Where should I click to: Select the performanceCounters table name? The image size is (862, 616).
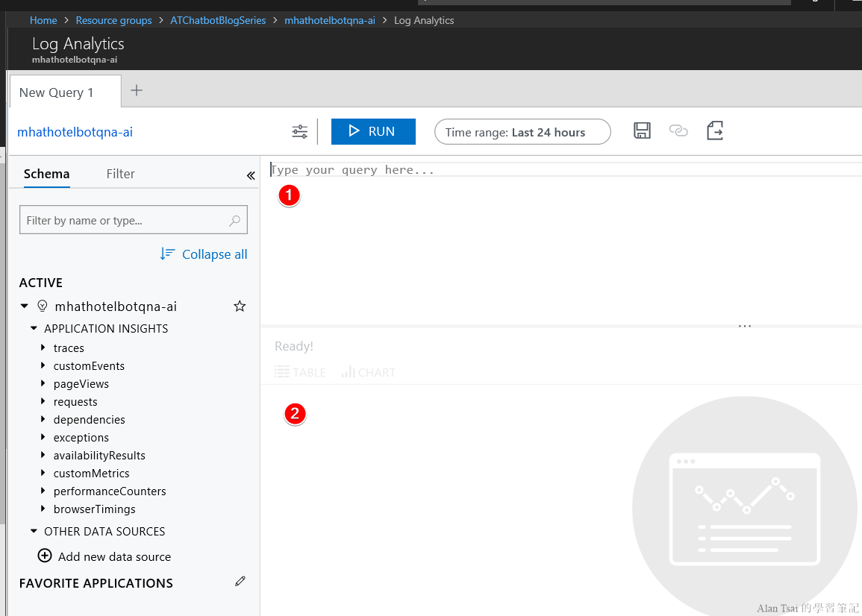pos(110,491)
